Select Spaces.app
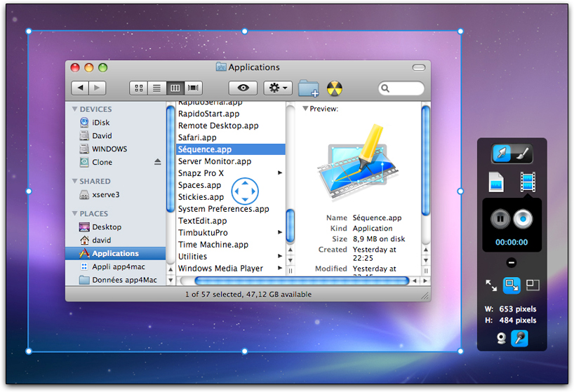Image resolution: width=574 pixels, height=392 pixels. click(x=231, y=185)
